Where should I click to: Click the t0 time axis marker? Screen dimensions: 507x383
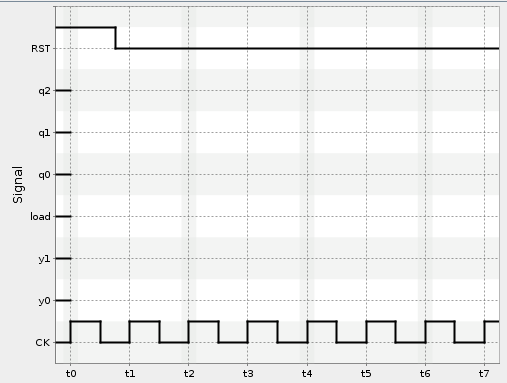coord(71,374)
